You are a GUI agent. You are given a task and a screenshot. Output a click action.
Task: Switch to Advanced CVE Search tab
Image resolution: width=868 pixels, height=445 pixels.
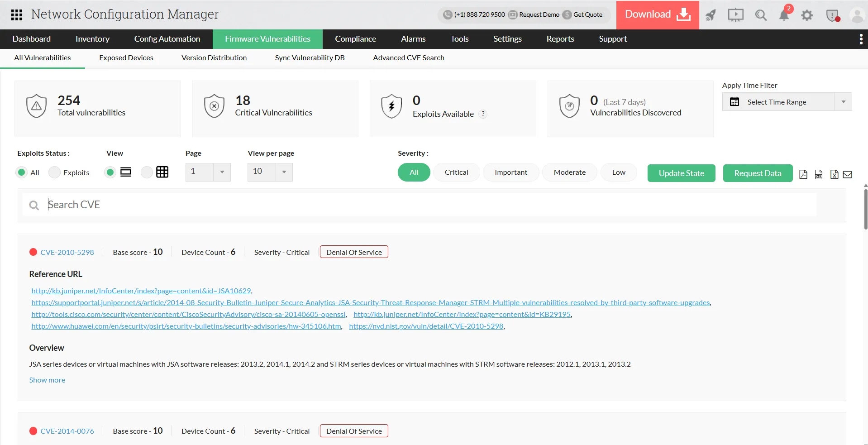click(x=409, y=58)
